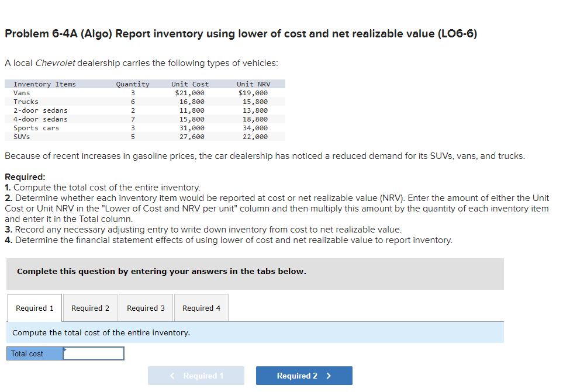This screenshot has width=570, height=392.
Task: Select the active Required 1 tab
Action: [x=34, y=308]
